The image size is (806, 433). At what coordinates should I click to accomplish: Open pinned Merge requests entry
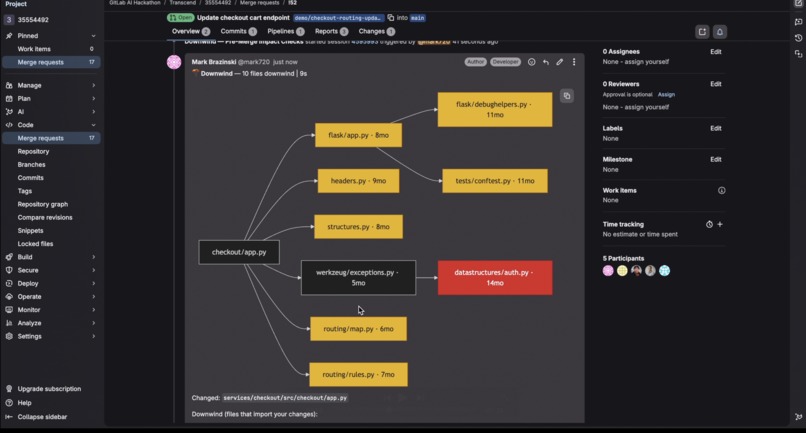click(51, 62)
